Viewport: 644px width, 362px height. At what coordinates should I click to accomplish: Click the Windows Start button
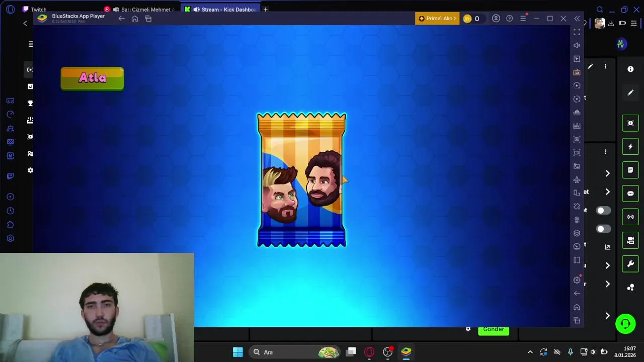coord(238,352)
